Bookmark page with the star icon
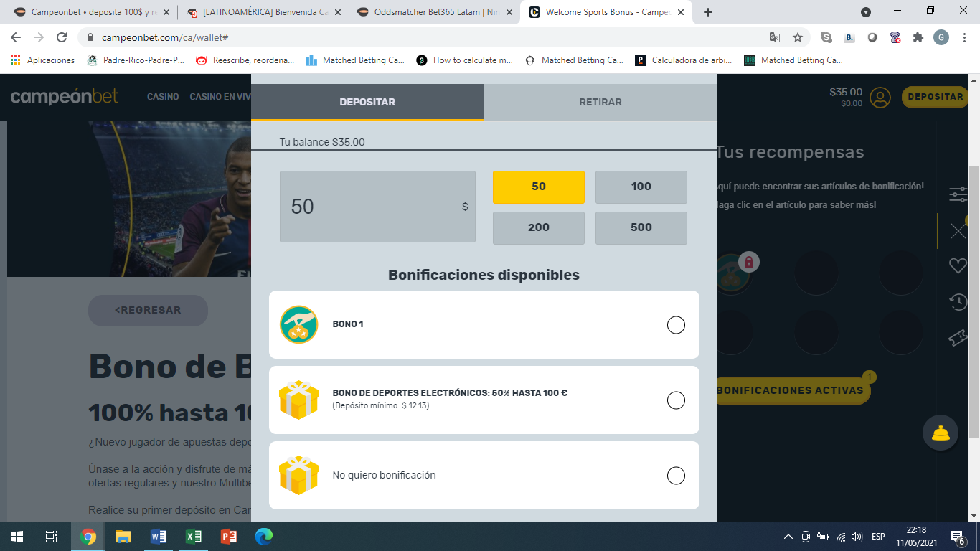Screen dimensions: 980x551 pyautogui.click(x=798, y=37)
